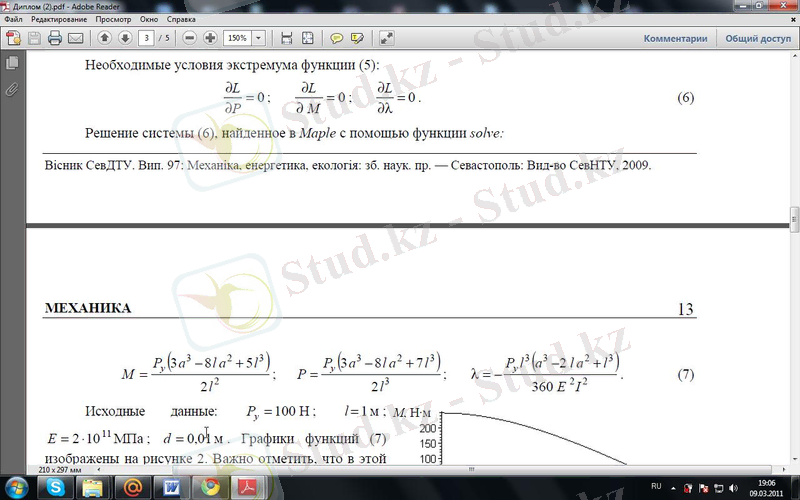The height and width of the screenshot is (500, 800).
Task: Enable scrolling fit-width page mode
Action: pos(287,38)
